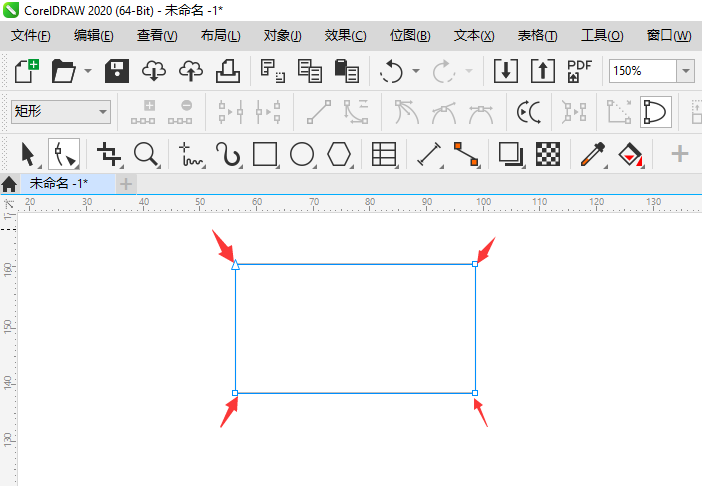Select the Transparency tool

coord(548,154)
